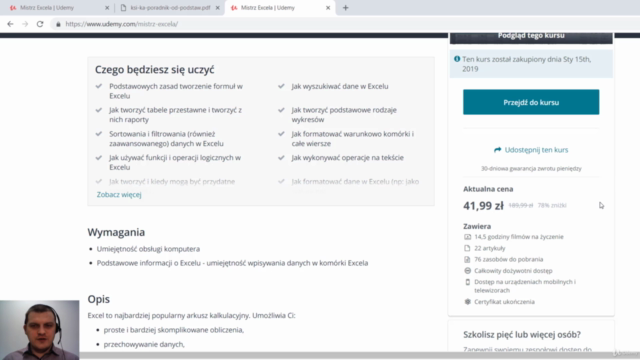640x360 pixels.
Task: Click the 78% zniżki discount text
Action: point(552,205)
